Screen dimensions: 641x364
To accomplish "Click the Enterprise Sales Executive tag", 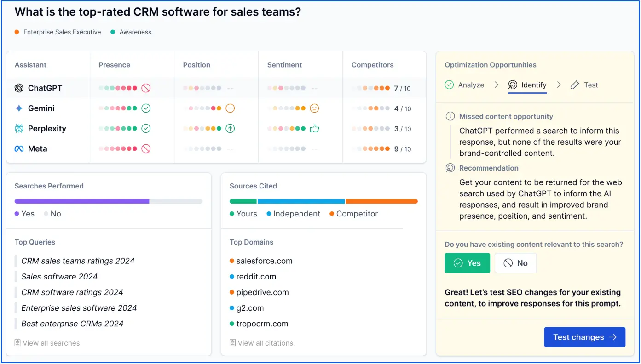I will [58, 32].
